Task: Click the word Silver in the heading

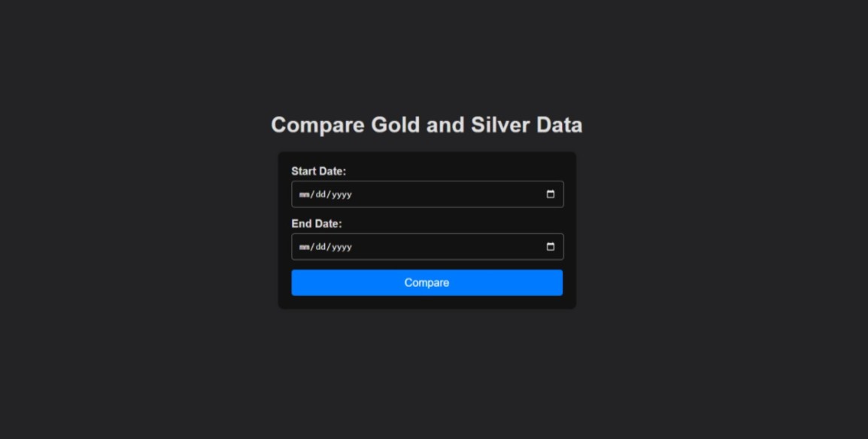Action: [500, 125]
